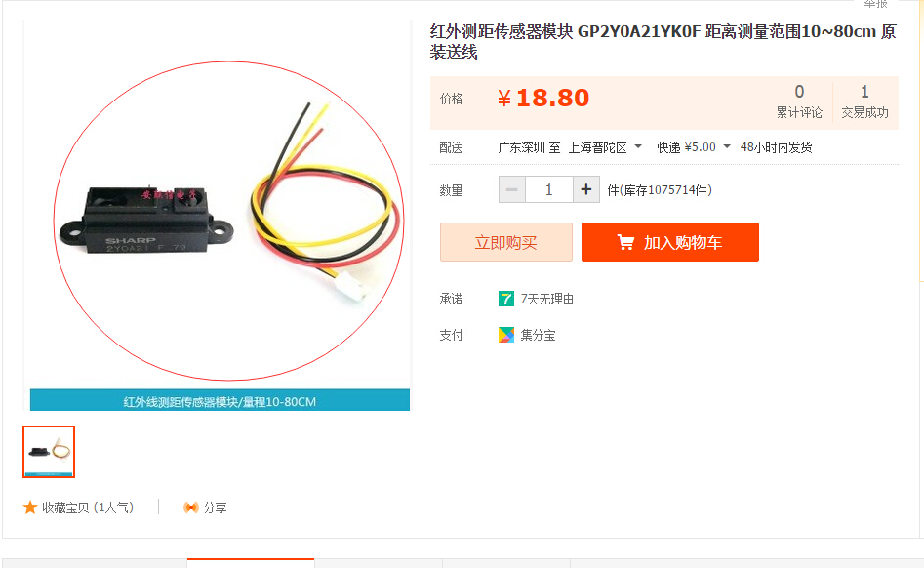
Task: Select the highlighted tab at page bottom
Action: pos(251,563)
